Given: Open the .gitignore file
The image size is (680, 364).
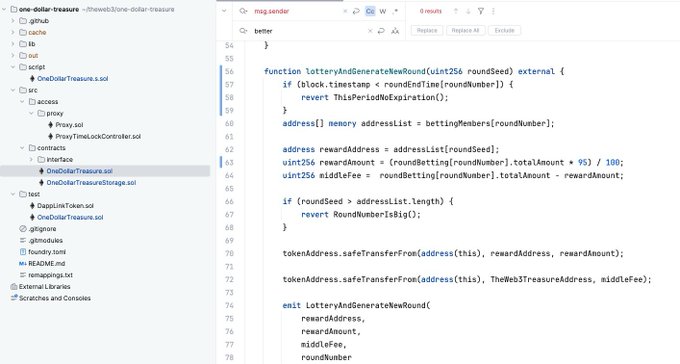Looking at the screenshot, I should [x=42, y=229].
